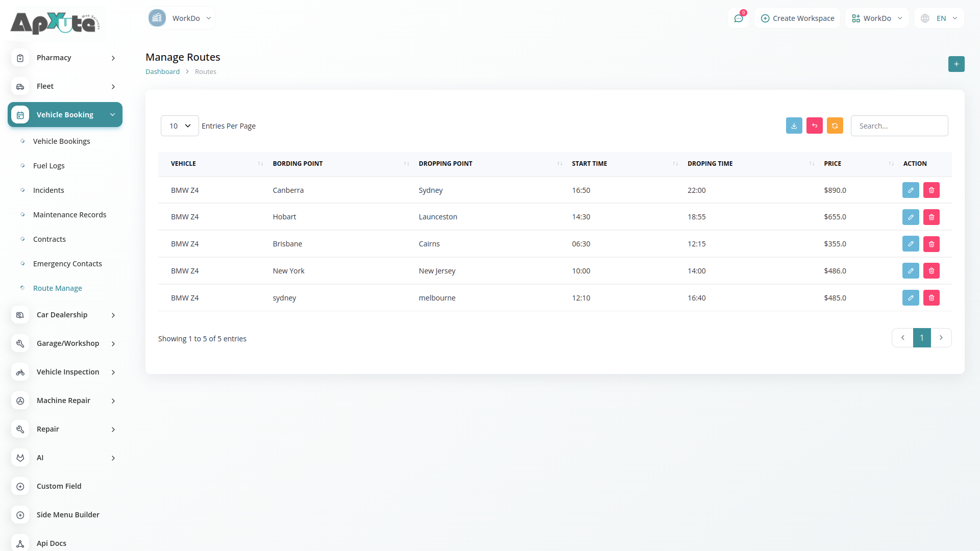
Task: Click the pink undo arrow icon
Action: pos(814,126)
